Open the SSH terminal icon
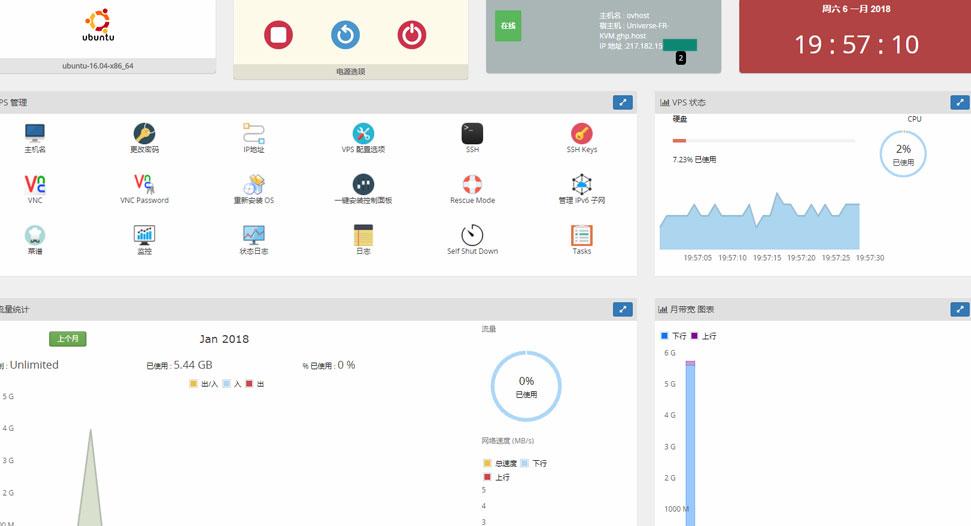 click(472, 134)
